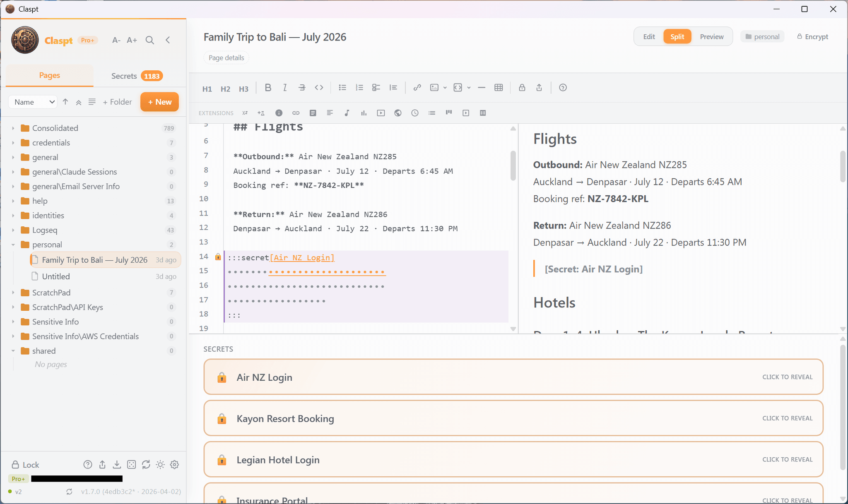Switch to Edit view mode
The width and height of the screenshot is (848, 504).
649,36
